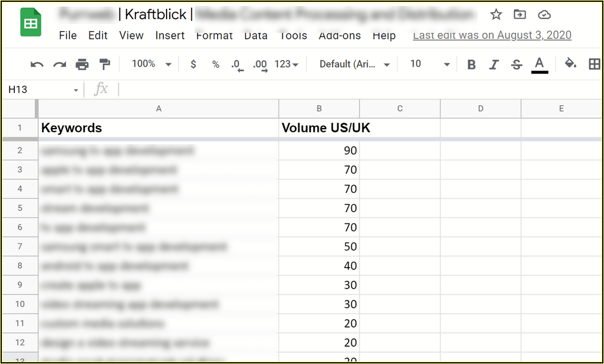
Task: Star this spreadsheet document
Action: click(x=496, y=14)
